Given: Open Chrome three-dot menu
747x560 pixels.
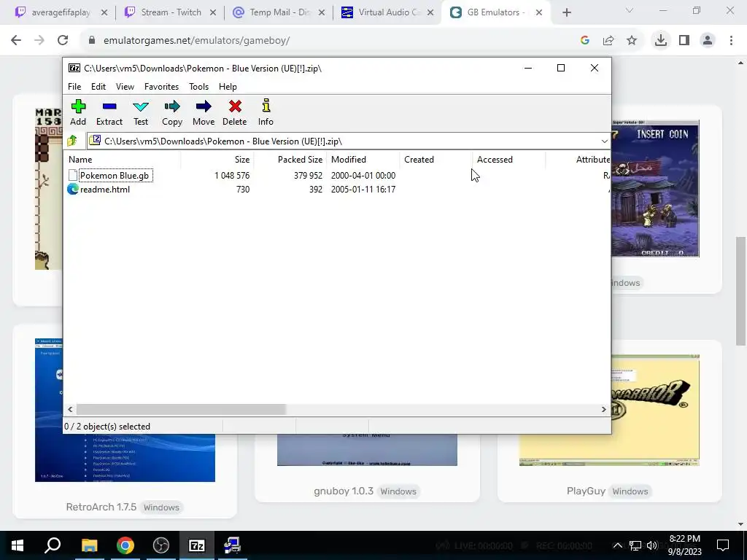Looking at the screenshot, I should pyautogui.click(x=731, y=41).
